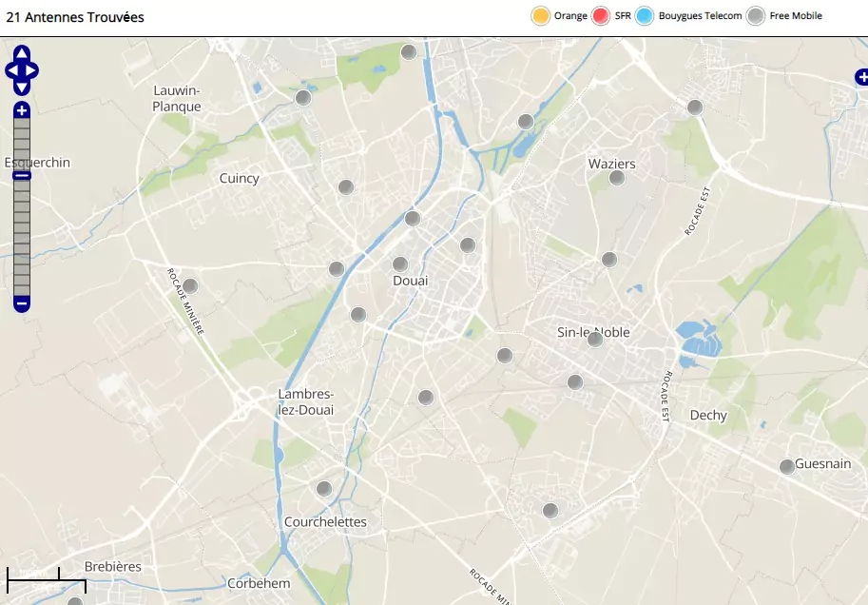Click antenna marker below Lauwin-Planque

tap(303, 98)
